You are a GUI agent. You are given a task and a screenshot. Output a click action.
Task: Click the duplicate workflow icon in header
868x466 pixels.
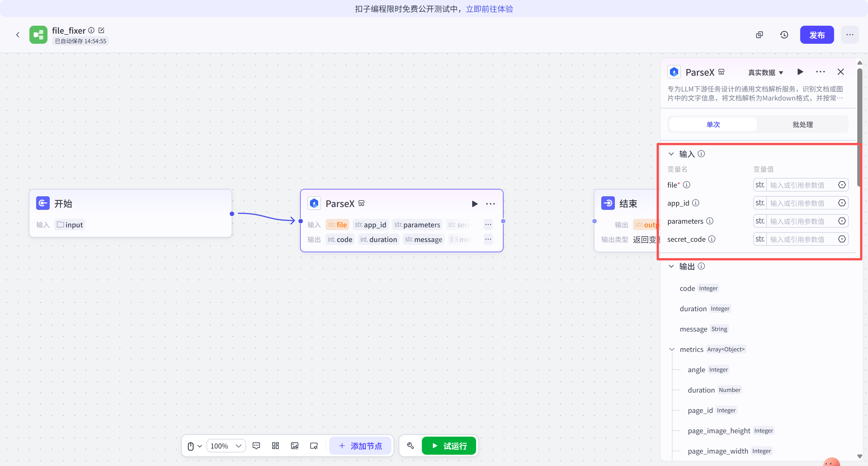click(x=759, y=35)
